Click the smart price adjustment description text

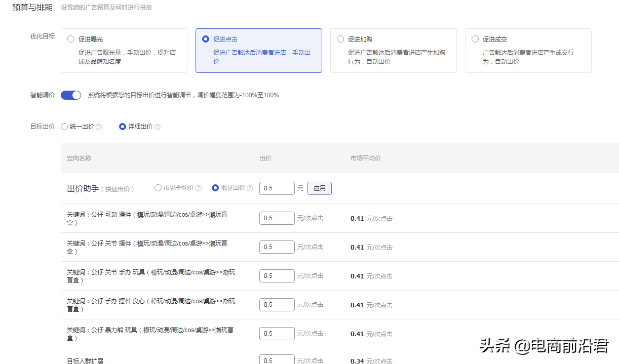pyautogui.click(x=183, y=95)
